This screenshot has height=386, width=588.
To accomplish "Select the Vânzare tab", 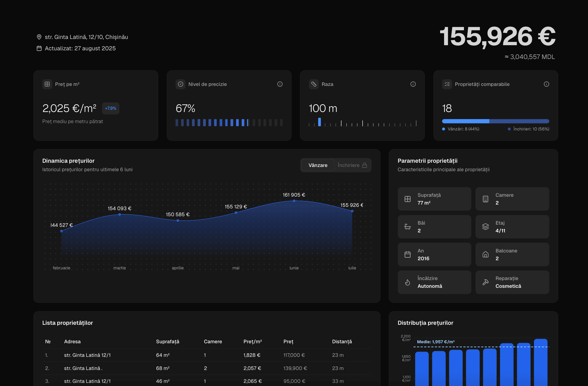I will tap(318, 165).
